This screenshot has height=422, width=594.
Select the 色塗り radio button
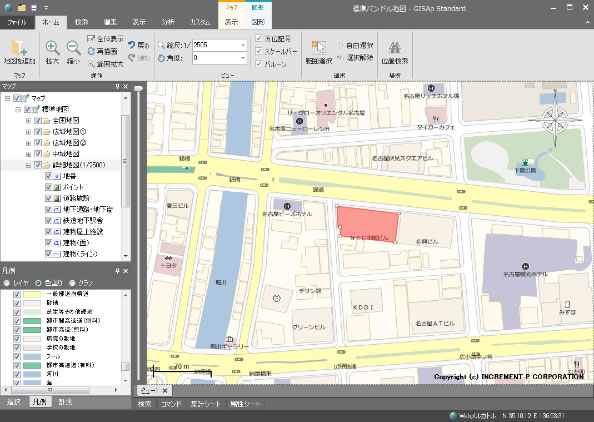pyautogui.click(x=38, y=283)
